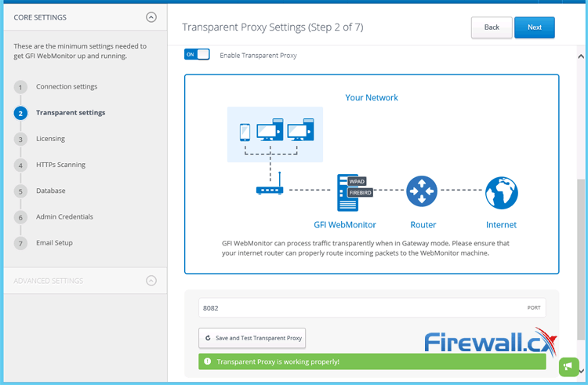Screen dimensions: 588x385
Task: Click the ADVANCED SETTINGS header text
Action: [49, 281]
